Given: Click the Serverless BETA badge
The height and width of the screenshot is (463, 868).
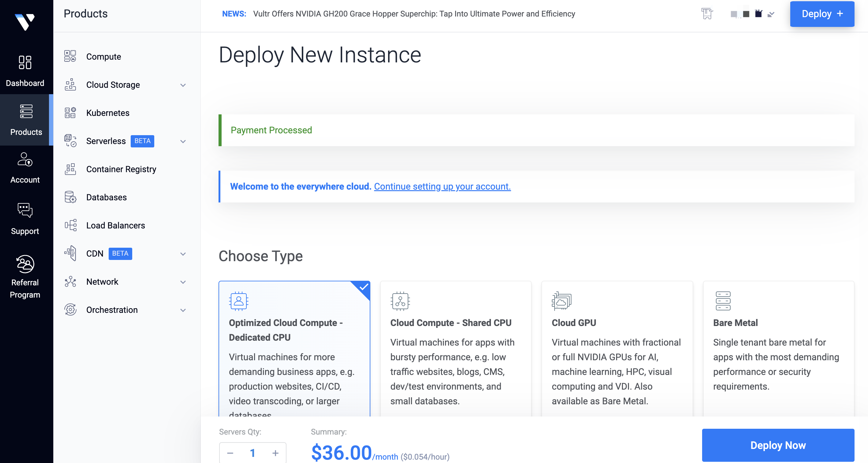Looking at the screenshot, I should [142, 141].
